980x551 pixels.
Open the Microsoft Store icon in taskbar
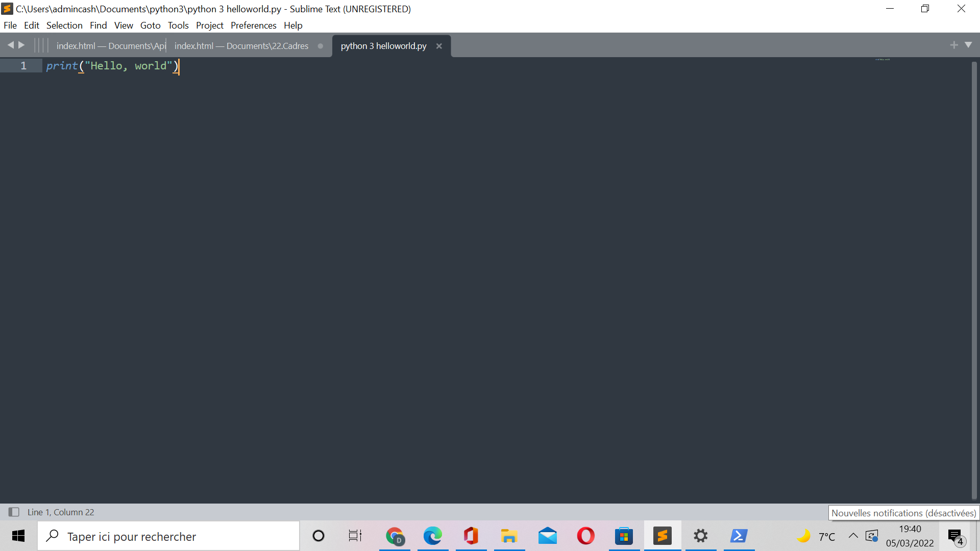623,536
